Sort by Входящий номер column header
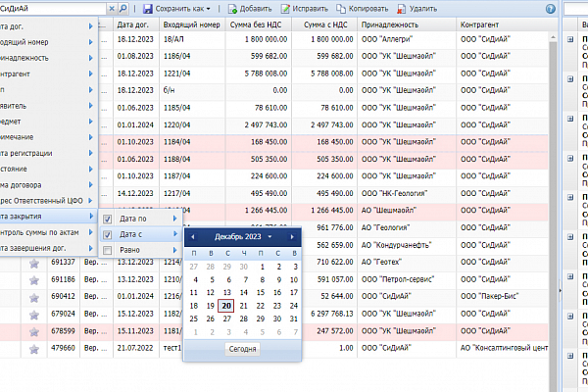 tap(192, 24)
